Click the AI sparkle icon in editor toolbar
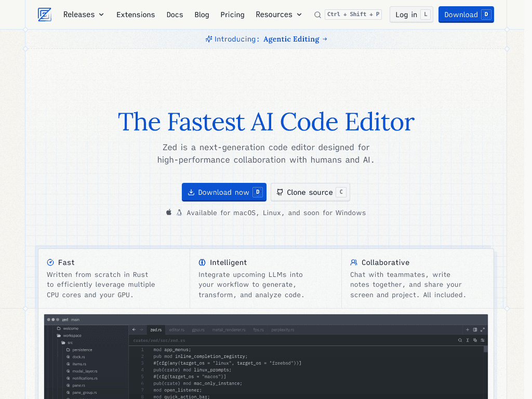 click(x=475, y=340)
